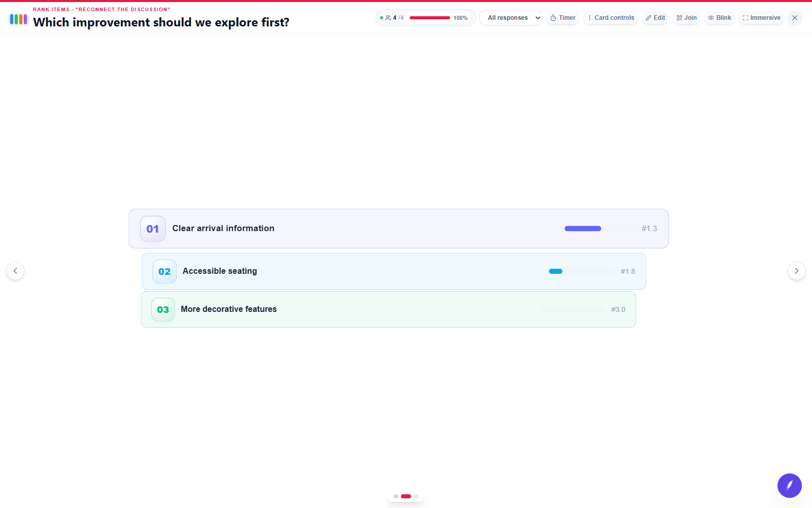Viewport: 812px width, 508px height.
Task: Click the #1.3 average rank value
Action: [x=649, y=229]
